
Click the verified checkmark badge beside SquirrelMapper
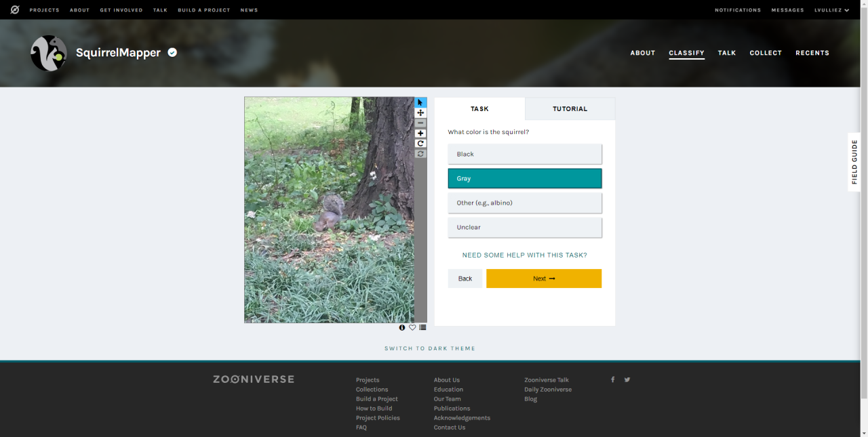click(x=172, y=52)
